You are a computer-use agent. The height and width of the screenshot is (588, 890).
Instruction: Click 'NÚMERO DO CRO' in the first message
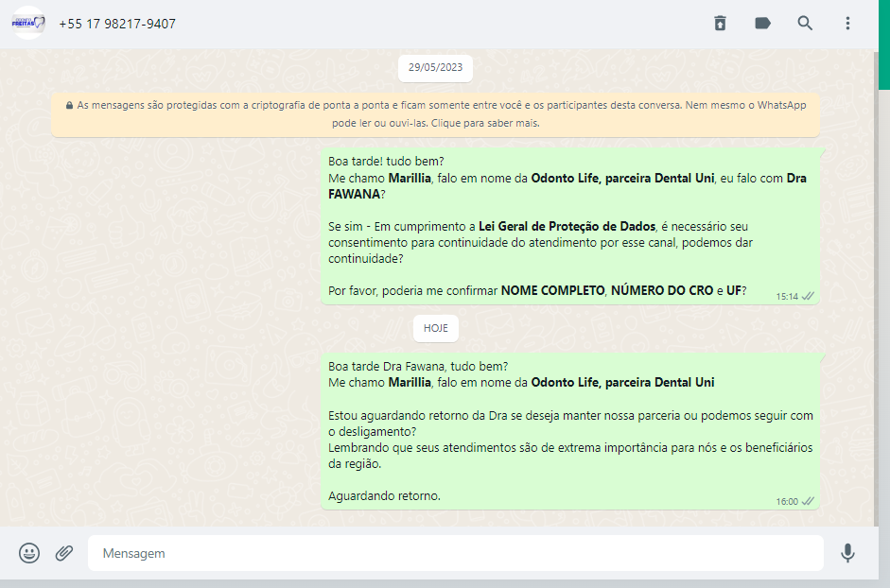click(662, 290)
